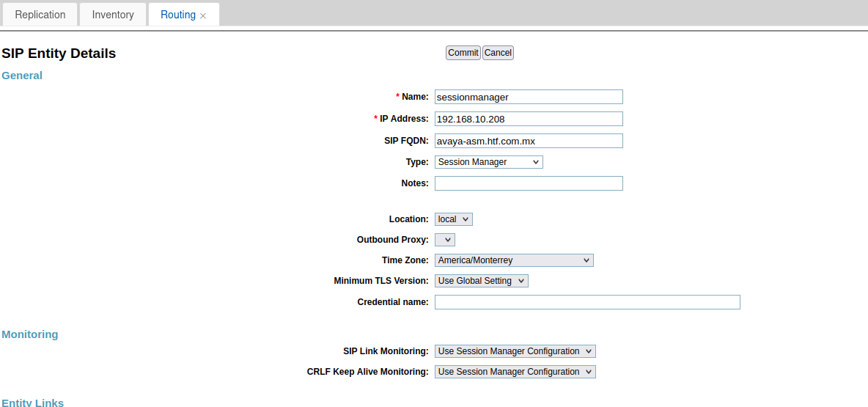The image size is (868, 407).
Task: Expand the SIP Link Monitoring dropdown
Action: (x=515, y=351)
